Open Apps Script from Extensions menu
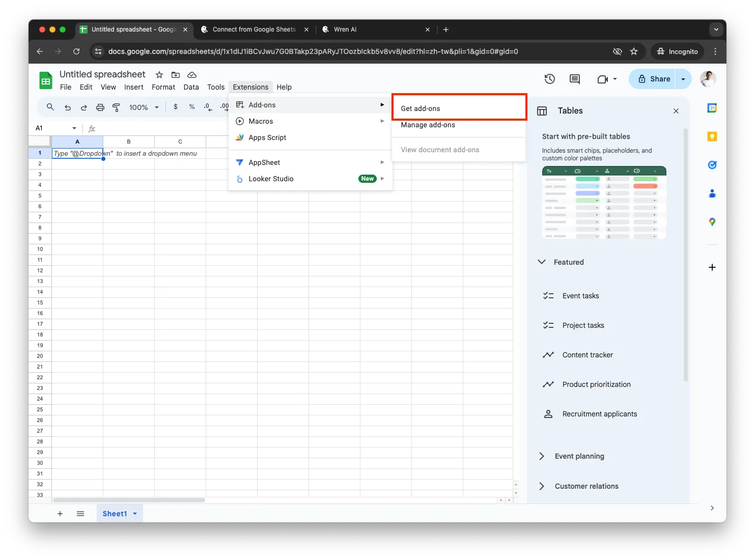Image resolution: width=755 pixels, height=560 pixels. point(267,137)
